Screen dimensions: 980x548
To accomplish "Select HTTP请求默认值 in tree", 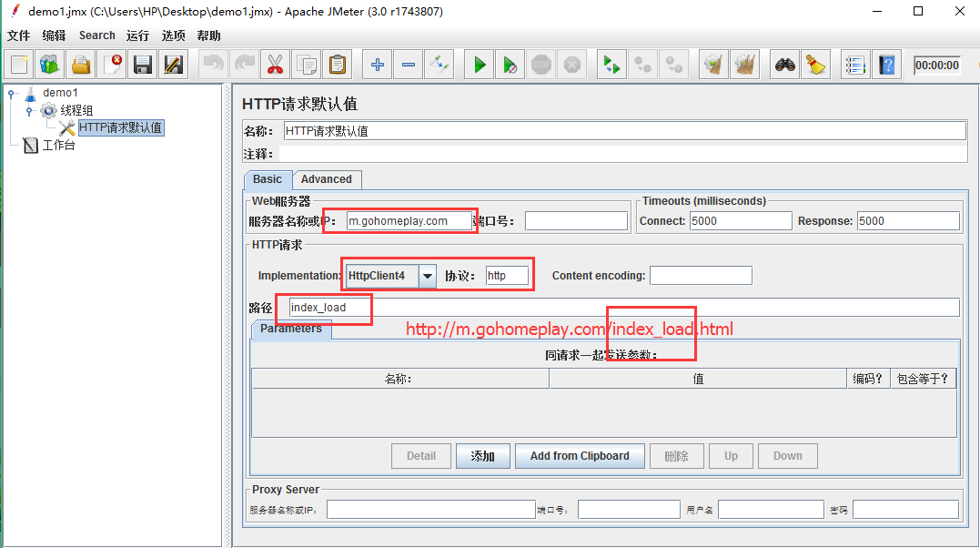I will (121, 127).
